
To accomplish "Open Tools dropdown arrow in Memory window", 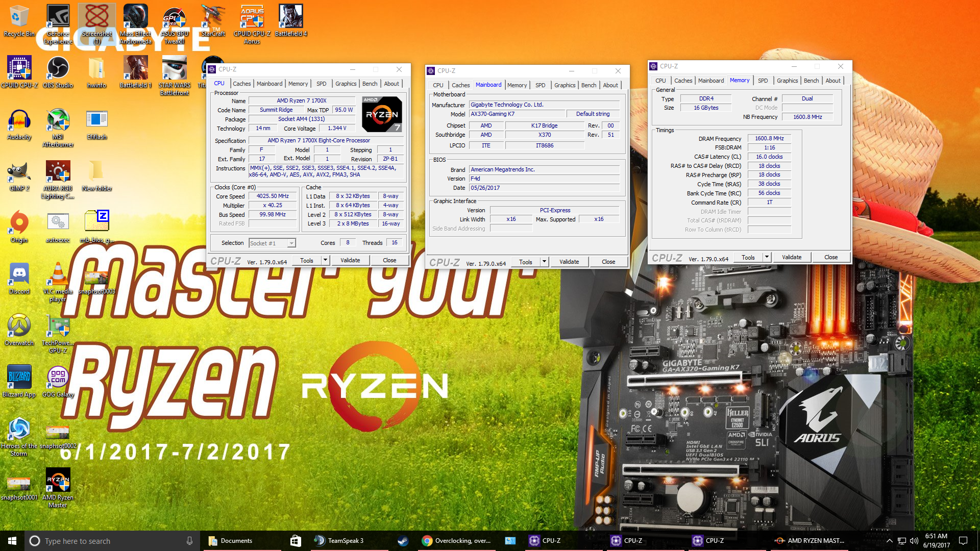I will [x=767, y=257].
